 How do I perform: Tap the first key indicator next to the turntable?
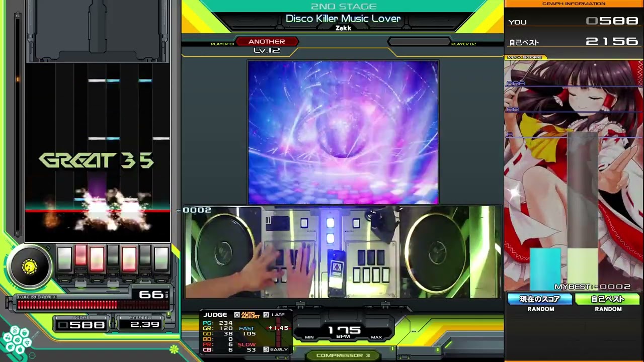(x=64, y=258)
